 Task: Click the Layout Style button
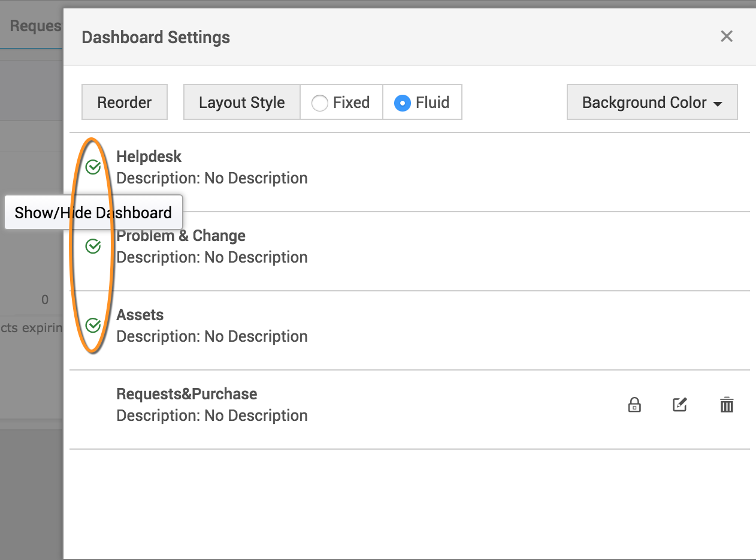tap(241, 103)
